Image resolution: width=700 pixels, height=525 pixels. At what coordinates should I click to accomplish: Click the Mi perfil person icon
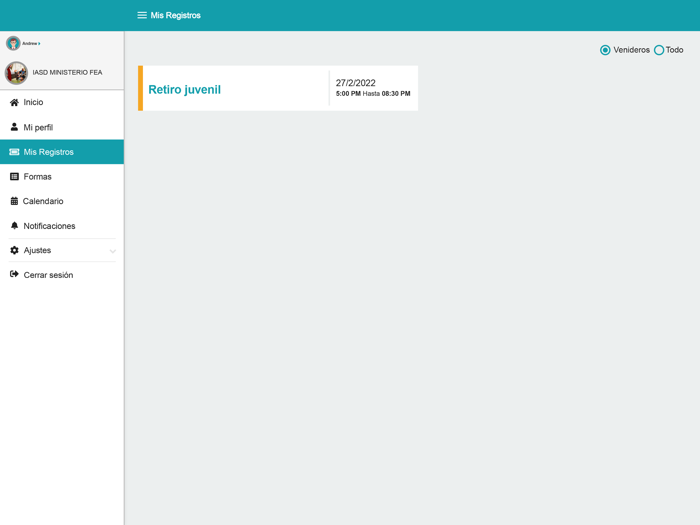click(14, 127)
